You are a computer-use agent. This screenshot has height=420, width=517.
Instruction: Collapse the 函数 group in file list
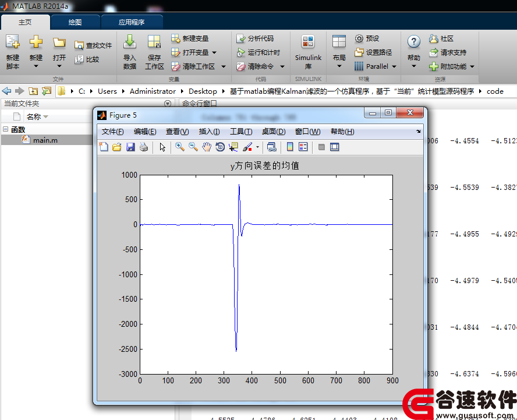point(6,129)
